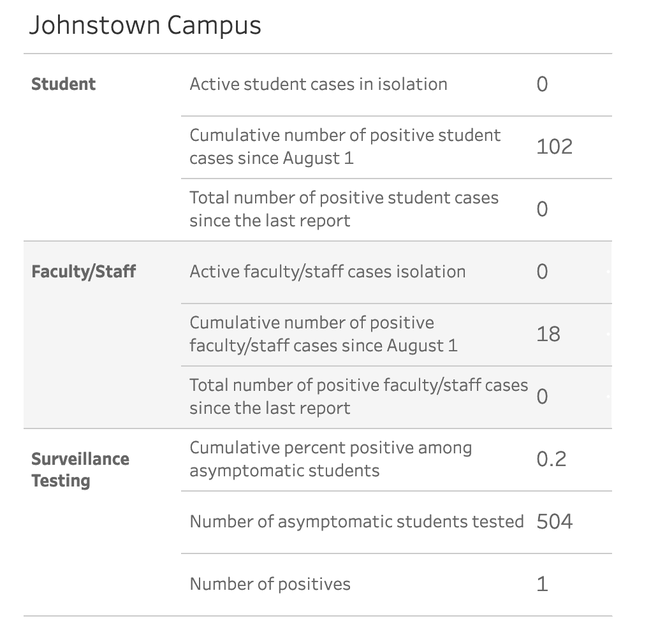Click Total number of positive student cases label

[344, 209]
